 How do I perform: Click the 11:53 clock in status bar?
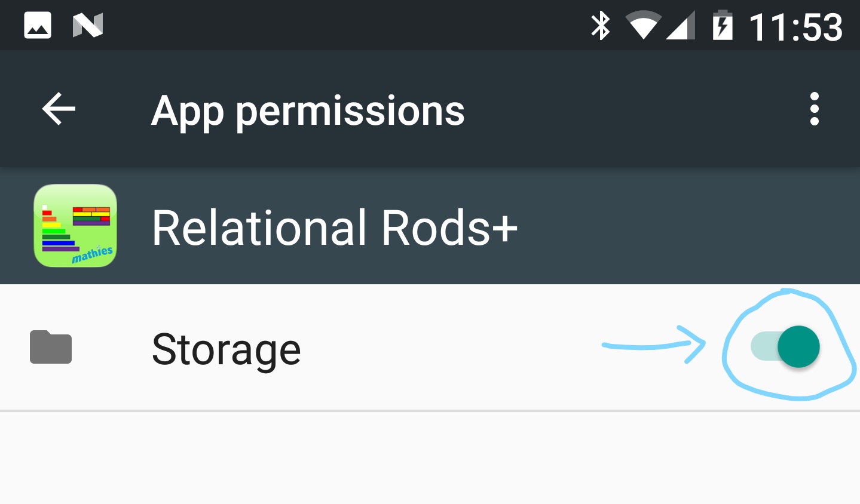(x=795, y=27)
